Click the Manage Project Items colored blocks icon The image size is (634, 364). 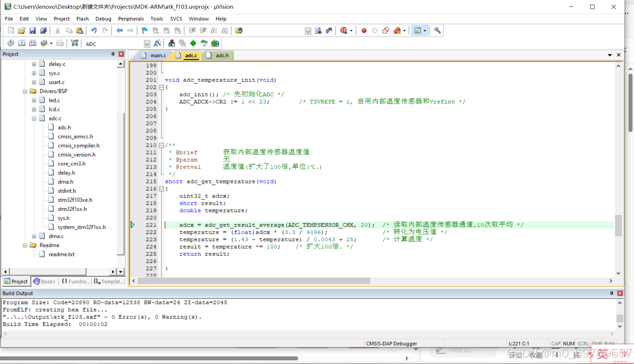(172, 44)
